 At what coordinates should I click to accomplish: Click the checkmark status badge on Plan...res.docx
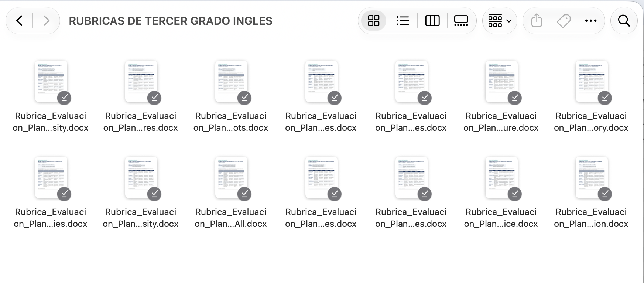(x=154, y=98)
